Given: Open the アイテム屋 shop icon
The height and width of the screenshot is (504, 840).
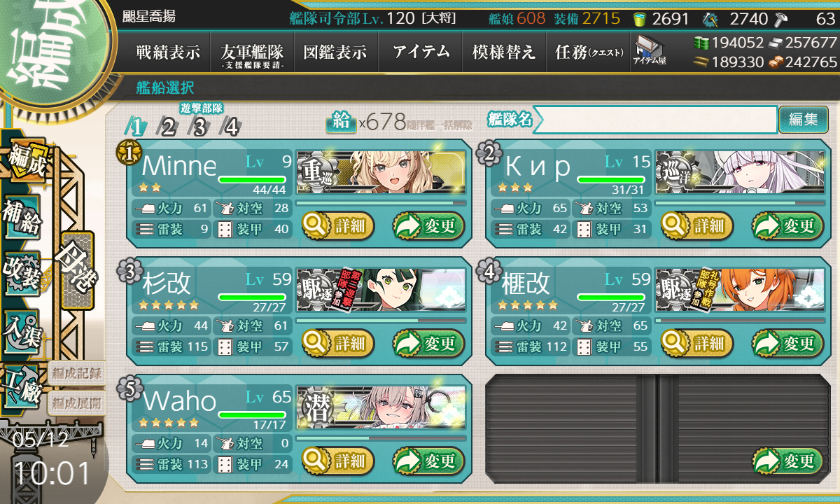Looking at the screenshot, I should pos(650,51).
